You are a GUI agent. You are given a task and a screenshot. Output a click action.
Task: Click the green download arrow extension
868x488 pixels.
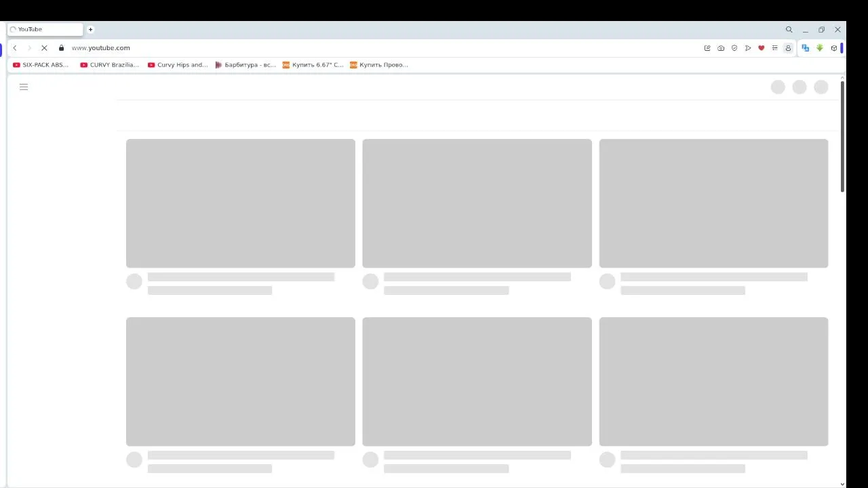[x=820, y=48]
